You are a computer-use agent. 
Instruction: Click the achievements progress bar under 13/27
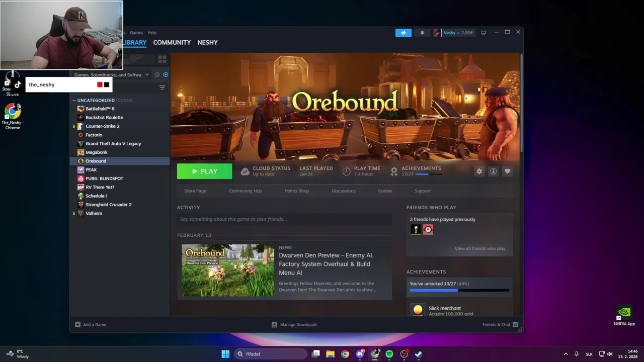(459, 290)
